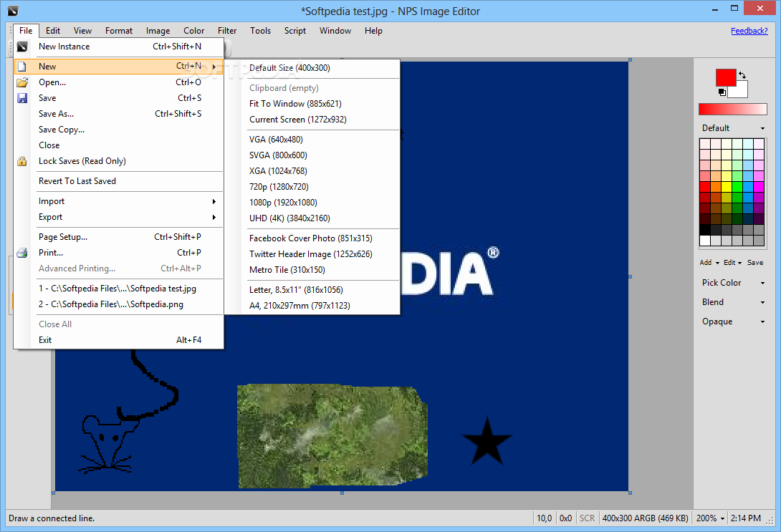Choose Save As... from File menu
781x532 pixels.
[118, 114]
